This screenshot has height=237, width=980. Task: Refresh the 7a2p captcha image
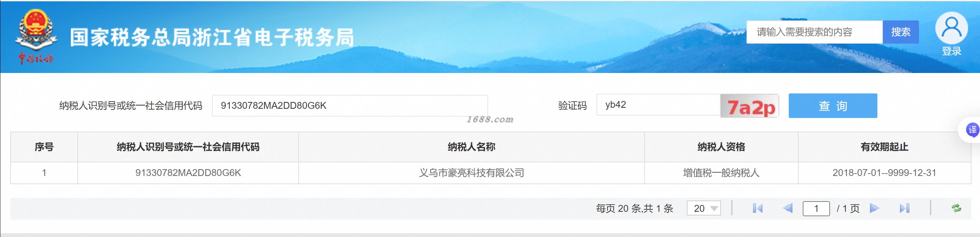750,106
